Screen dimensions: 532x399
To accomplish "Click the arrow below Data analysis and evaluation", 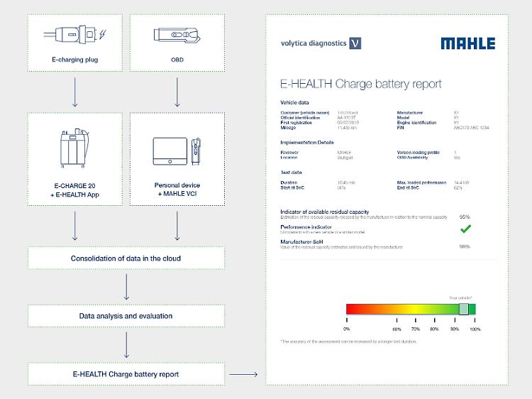I will [126, 344].
